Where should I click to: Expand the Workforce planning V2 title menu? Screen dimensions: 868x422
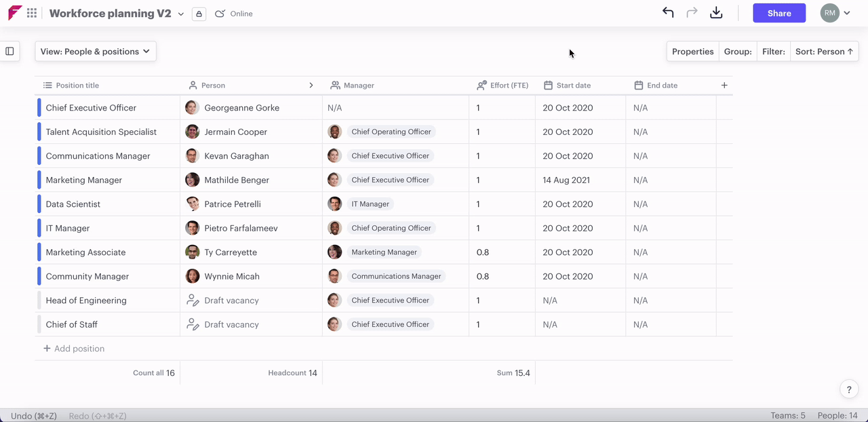pos(181,14)
